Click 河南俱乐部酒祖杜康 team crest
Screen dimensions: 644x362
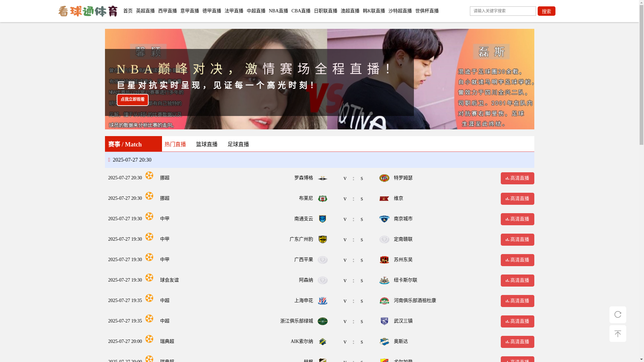[x=384, y=301]
